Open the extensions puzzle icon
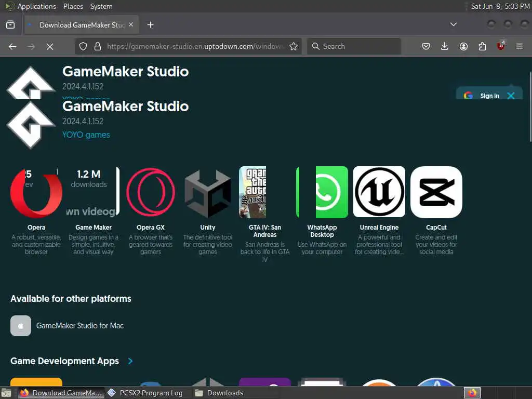The width and height of the screenshot is (532, 399). pyautogui.click(x=482, y=46)
